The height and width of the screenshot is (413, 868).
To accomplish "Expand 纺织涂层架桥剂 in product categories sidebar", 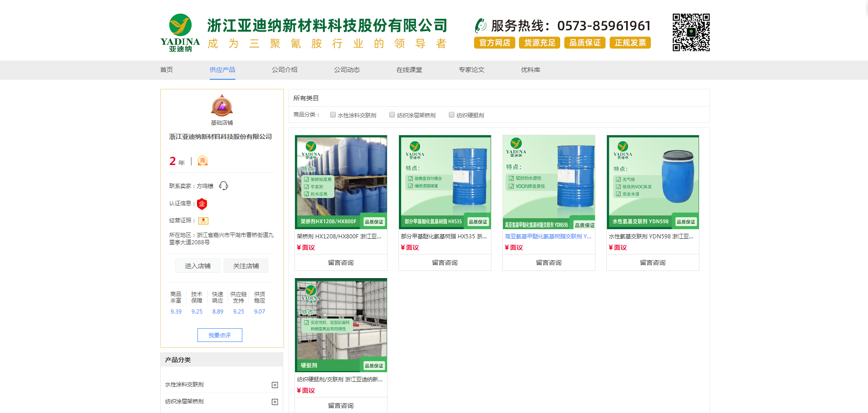I will click(275, 402).
